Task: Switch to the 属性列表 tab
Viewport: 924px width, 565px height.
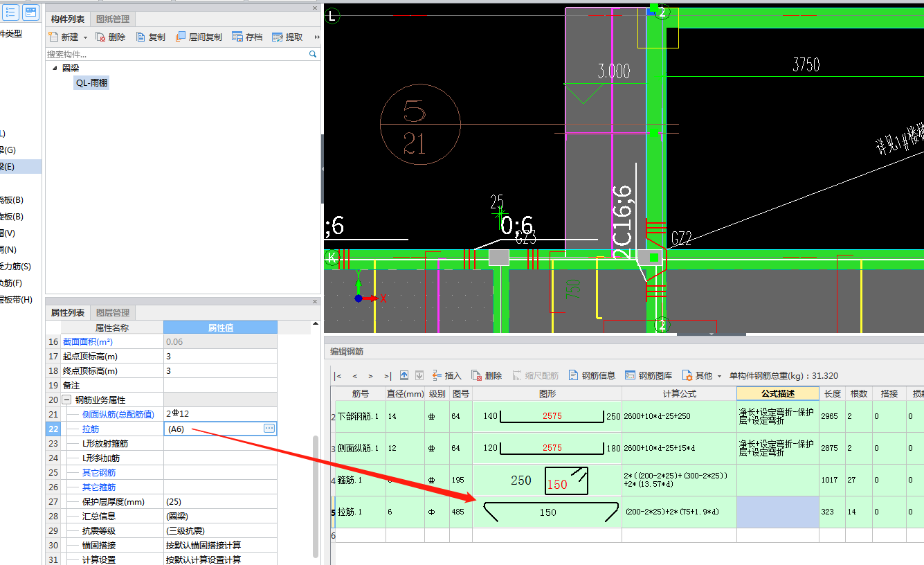Action: (68, 312)
